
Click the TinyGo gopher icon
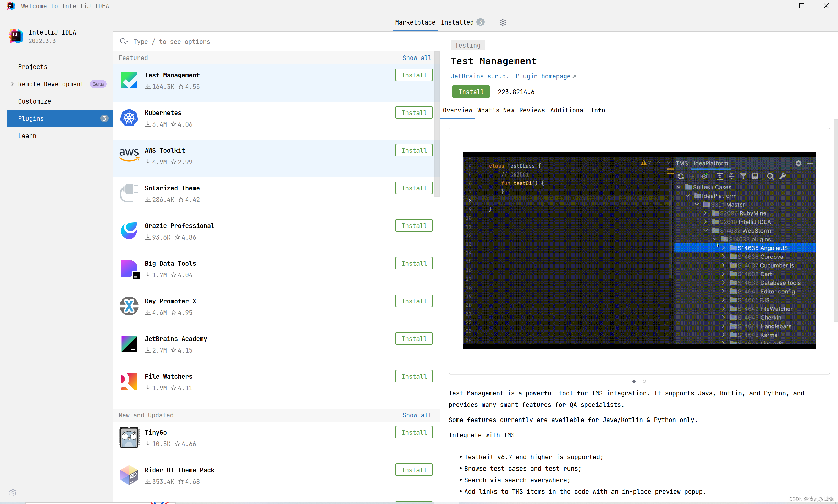(x=129, y=437)
